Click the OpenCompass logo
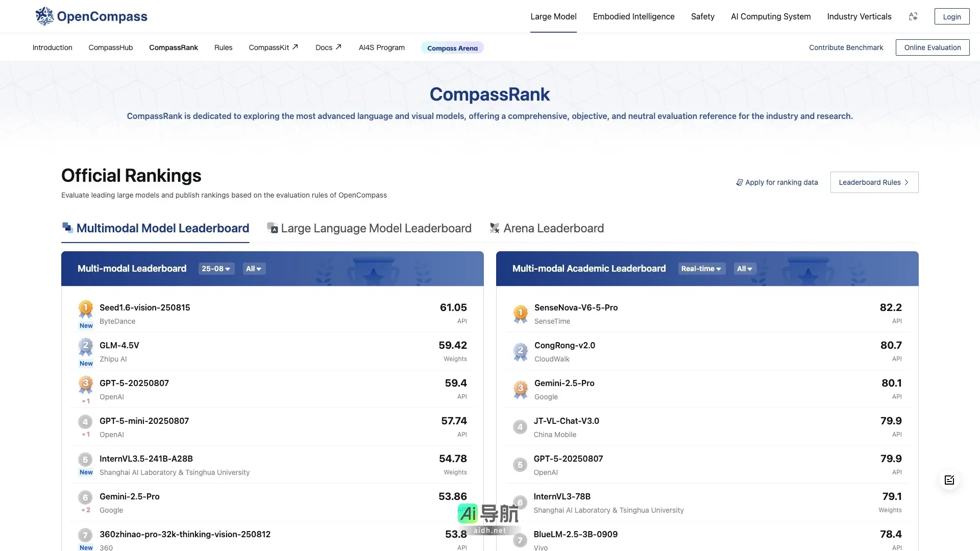Screen dimensions: 980x551 (44, 16)
